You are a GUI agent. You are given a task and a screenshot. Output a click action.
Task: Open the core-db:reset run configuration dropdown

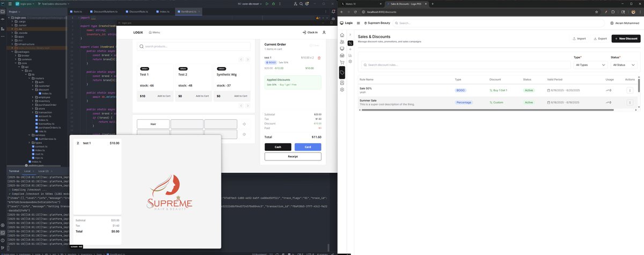click(251, 4)
